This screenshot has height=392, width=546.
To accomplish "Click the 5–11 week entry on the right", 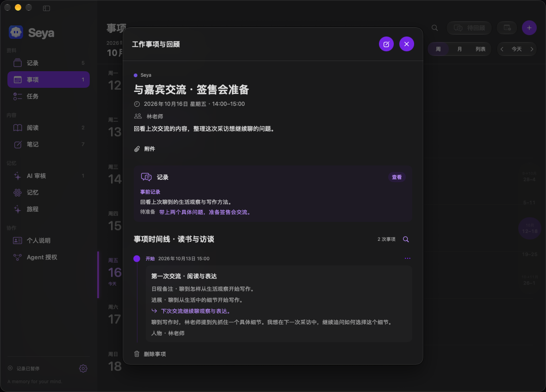I will tap(529, 202).
